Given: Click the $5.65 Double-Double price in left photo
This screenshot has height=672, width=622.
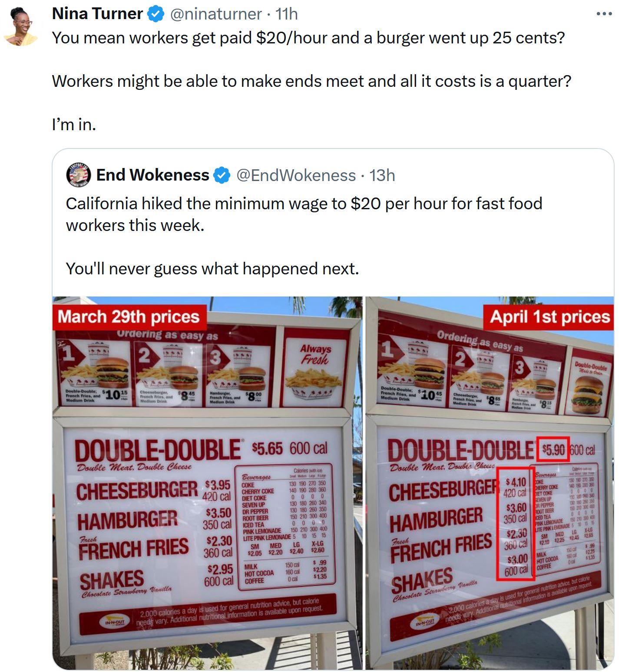Looking at the screenshot, I should pos(267,448).
